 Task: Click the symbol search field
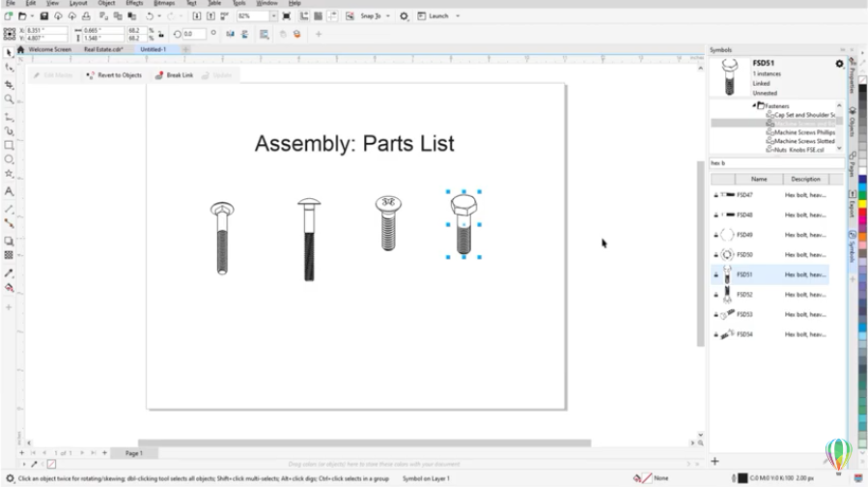(x=776, y=163)
